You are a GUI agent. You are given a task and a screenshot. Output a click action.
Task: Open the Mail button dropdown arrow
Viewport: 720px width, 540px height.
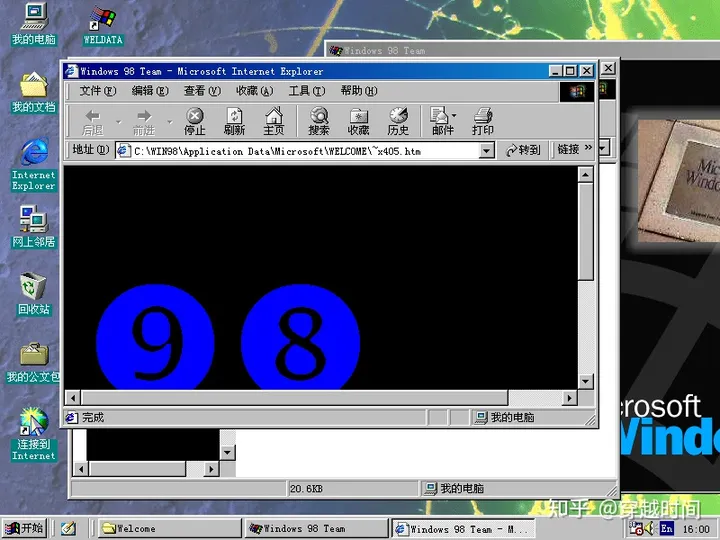tap(454, 116)
